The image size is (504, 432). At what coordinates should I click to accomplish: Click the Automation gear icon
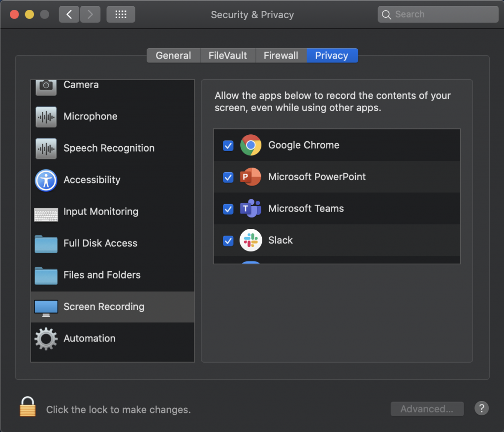[46, 339]
